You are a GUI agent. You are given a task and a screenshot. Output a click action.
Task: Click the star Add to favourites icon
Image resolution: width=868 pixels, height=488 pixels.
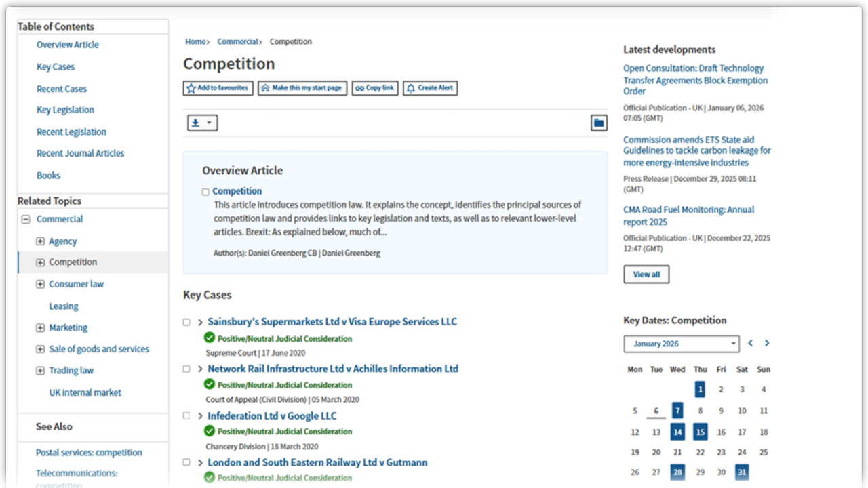(x=191, y=88)
